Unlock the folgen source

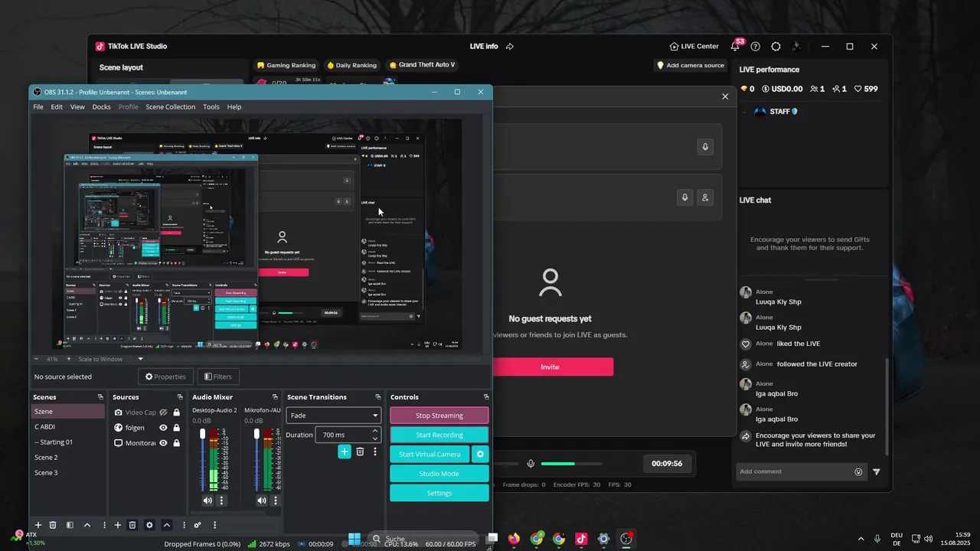pos(177,428)
